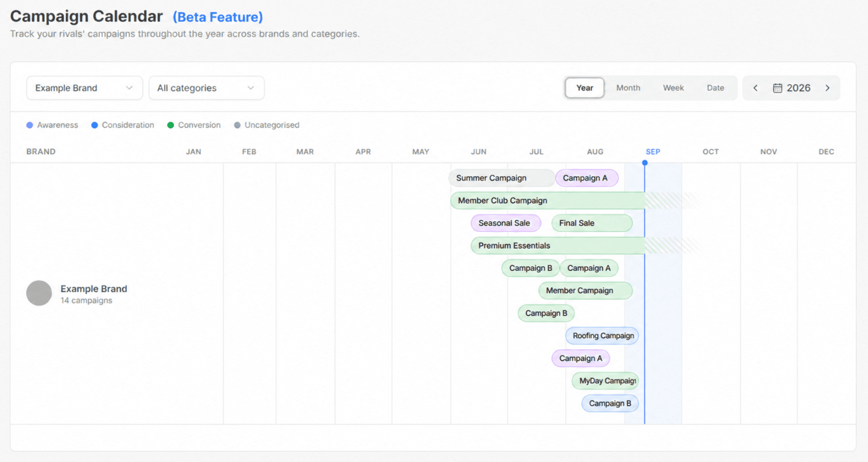Click the 2026 year label
The width and height of the screenshot is (868, 462).
click(x=798, y=88)
